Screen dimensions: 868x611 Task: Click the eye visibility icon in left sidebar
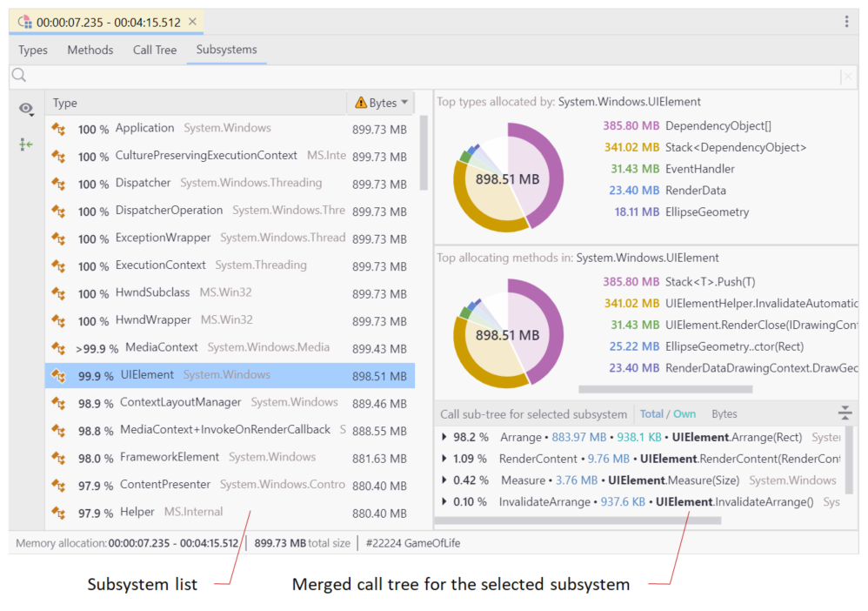click(26, 109)
